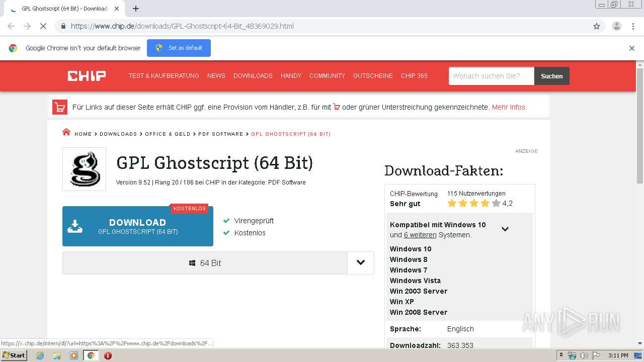Open the Start menu
This screenshot has height=362, width=644.
point(14,355)
